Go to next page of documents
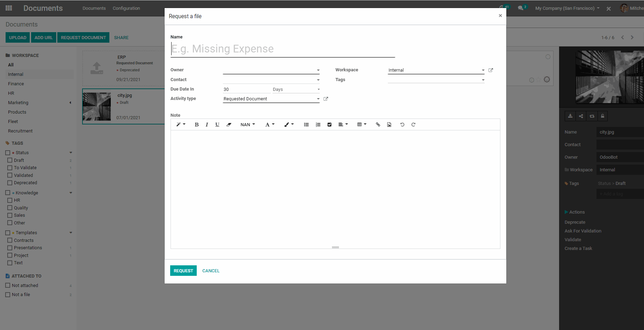Image resolution: width=644 pixels, height=330 pixels. click(632, 37)
